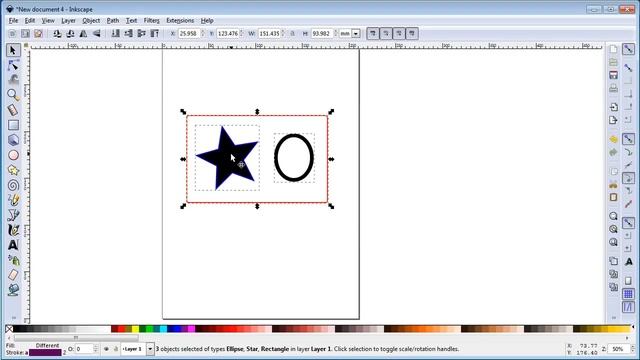Click the Y position input field
This screenshot has height=360, width=640.
click(x=227, y=33)
